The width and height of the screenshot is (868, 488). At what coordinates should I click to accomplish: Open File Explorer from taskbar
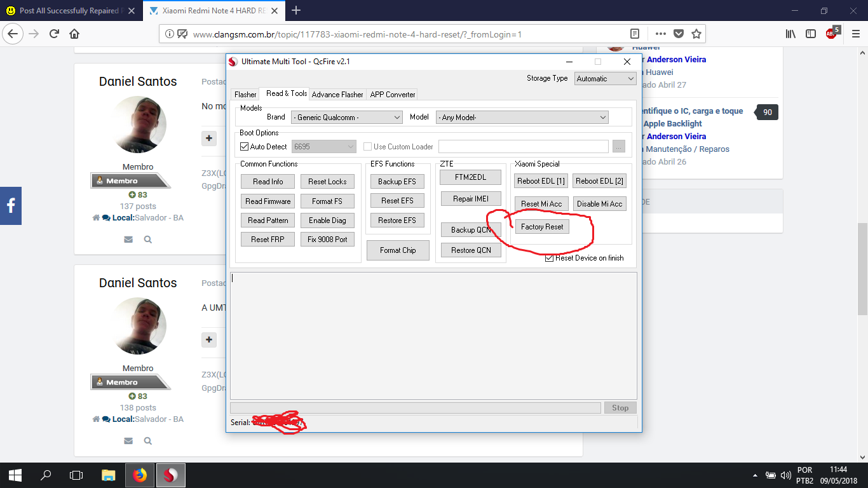coord(109,475)
